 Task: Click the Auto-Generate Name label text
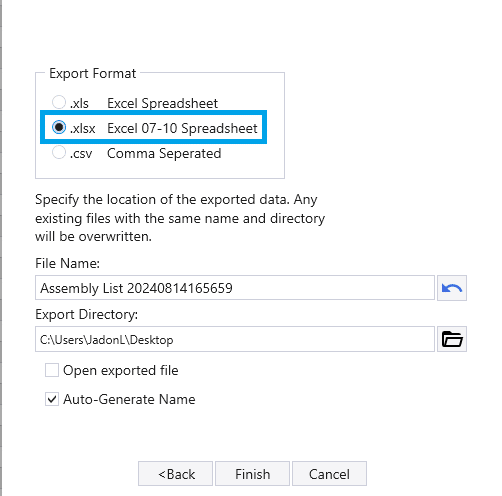pyautogui.click(x=129, y=399)
